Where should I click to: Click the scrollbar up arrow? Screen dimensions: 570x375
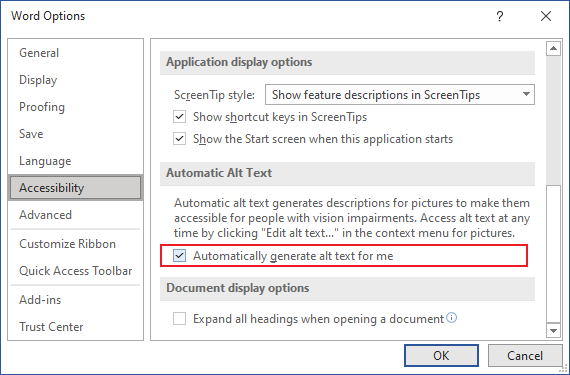[553, 48]
